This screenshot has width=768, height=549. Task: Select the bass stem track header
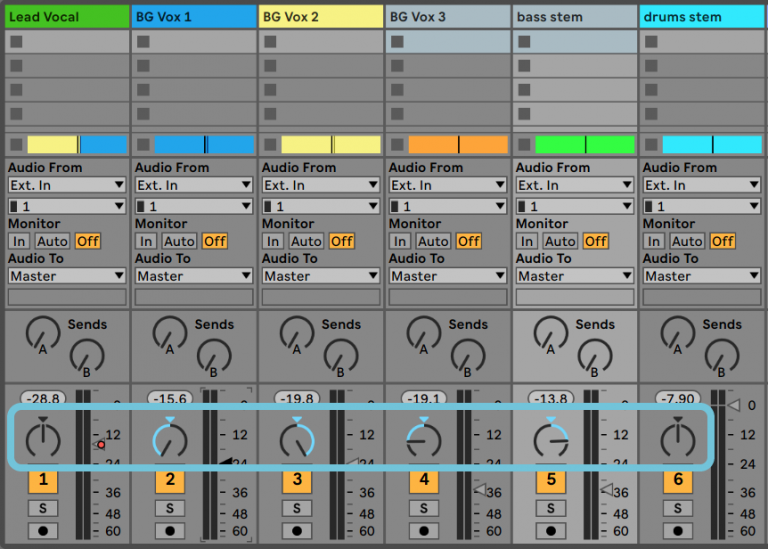tap(575, 17)
